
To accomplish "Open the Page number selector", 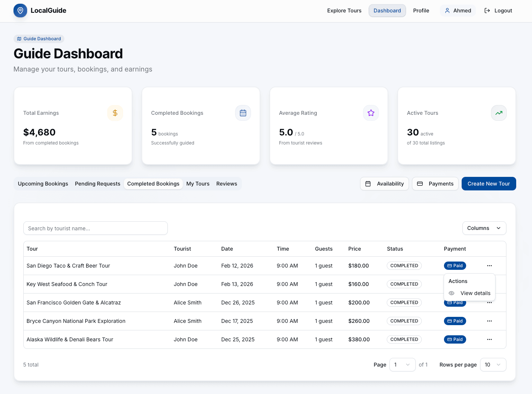I will 402,365.
